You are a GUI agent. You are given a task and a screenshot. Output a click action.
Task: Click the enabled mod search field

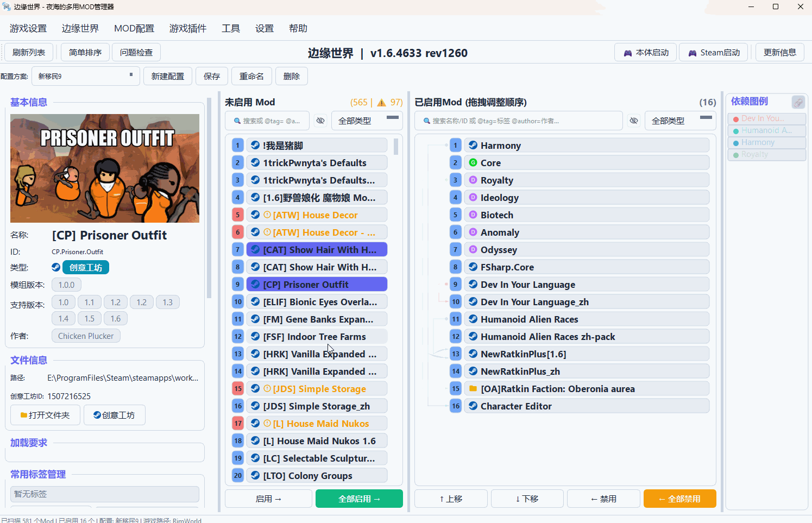pos(519,121)
